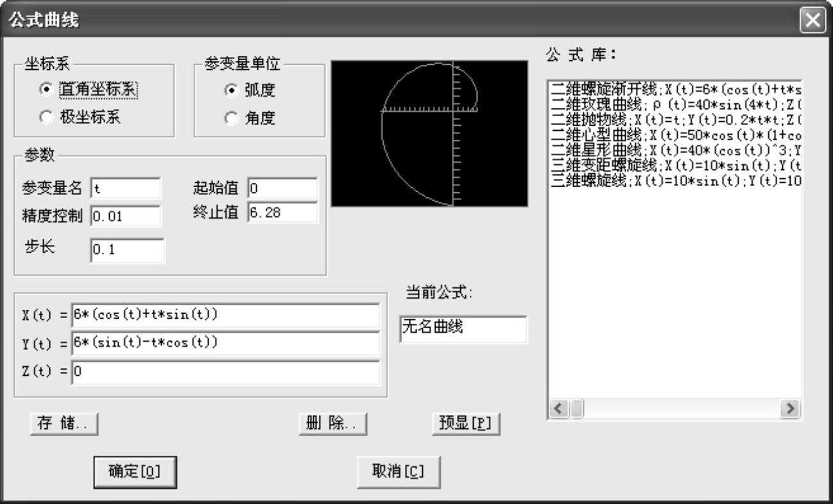Click the Z(t) formula field
833x504 pixels.
tap(225, 372)
